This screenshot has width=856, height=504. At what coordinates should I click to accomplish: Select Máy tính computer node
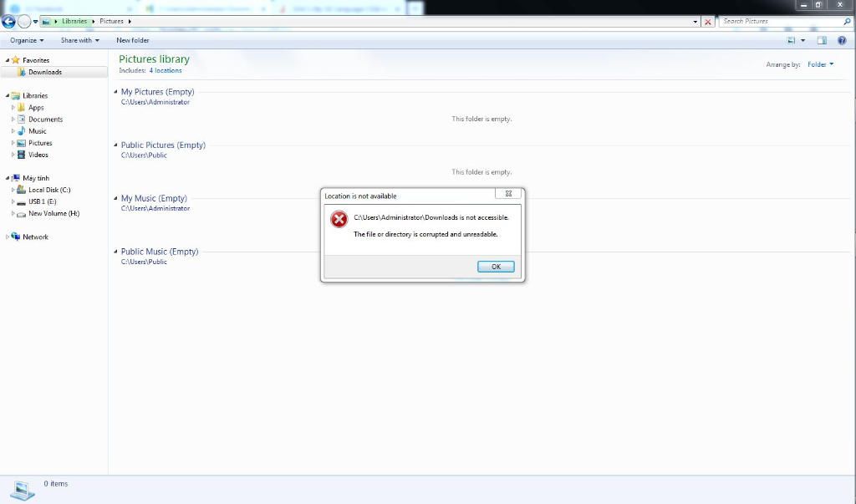coord(36,178)
